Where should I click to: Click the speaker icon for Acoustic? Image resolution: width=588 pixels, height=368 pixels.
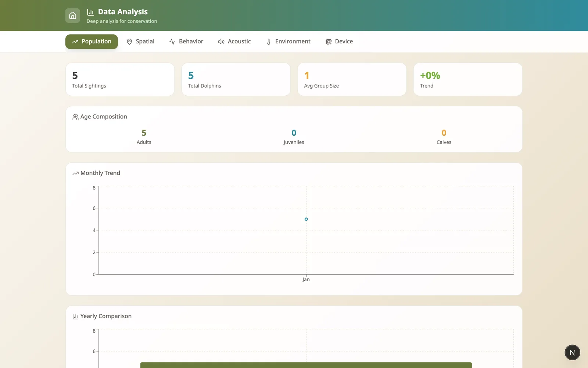coord(221,42)
